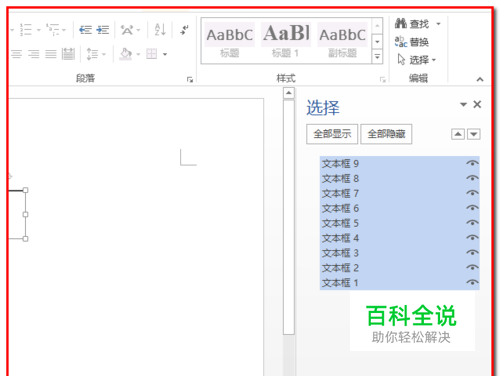The image size is (500, 376).
Task: Center align the text
Action: coord(16,54)
